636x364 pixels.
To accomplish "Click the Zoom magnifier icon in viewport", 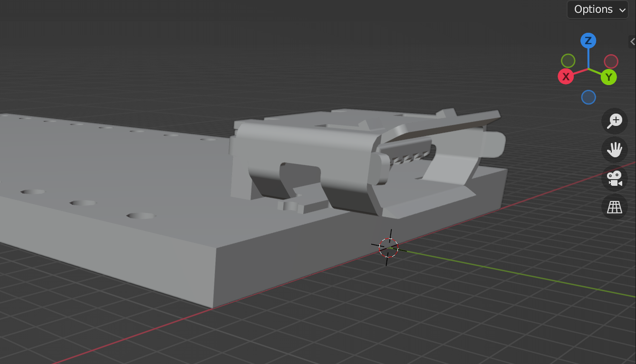I will click(x=614, y=121).
